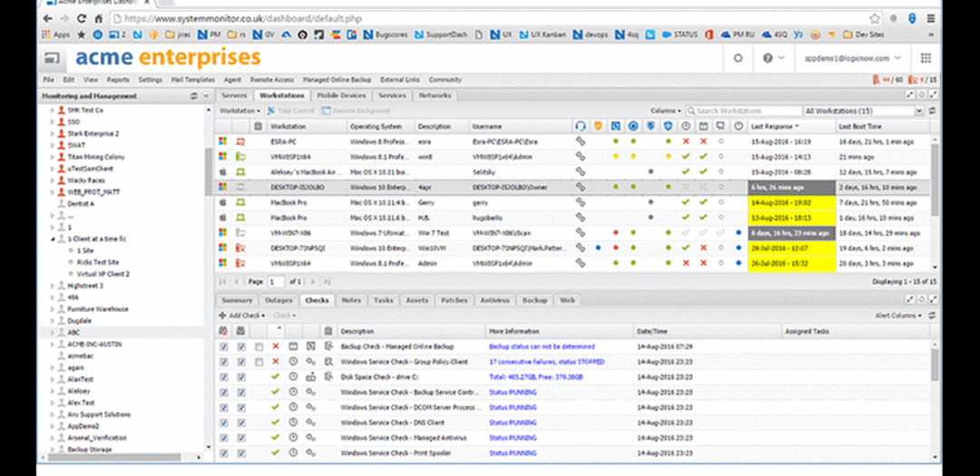980x476 pixels.
Task: Expand the Highstreet 3 client tree node
Action: 52,286
